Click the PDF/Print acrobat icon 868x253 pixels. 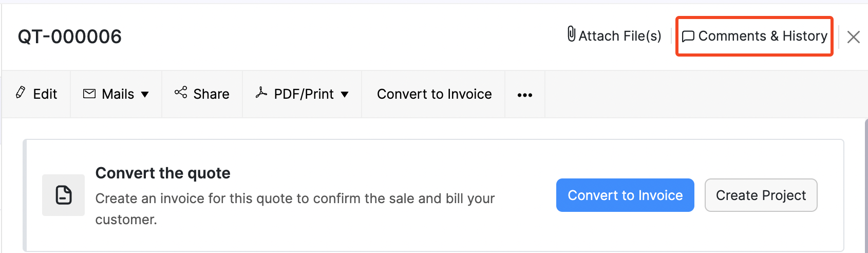pyautogui.click(x=261, y=93)
